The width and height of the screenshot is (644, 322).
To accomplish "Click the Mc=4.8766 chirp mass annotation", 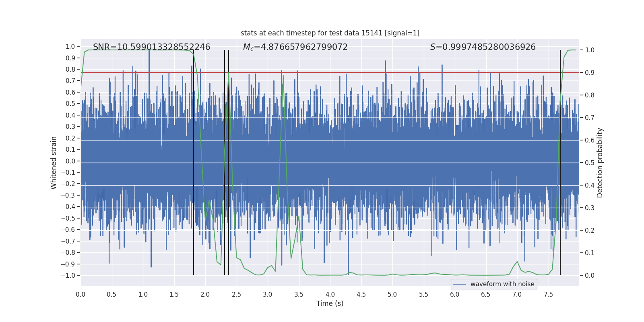I will (295, 47).
